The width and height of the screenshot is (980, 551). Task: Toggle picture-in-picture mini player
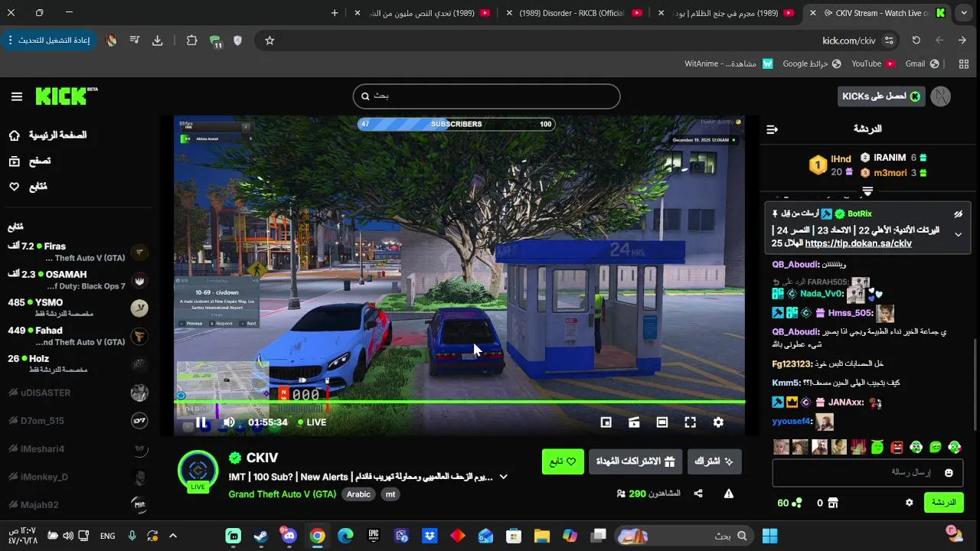pos(606,422)
